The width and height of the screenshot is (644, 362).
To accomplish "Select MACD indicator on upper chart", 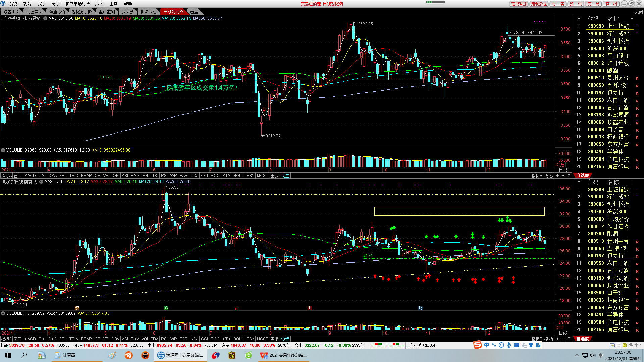I will (30, 176).
